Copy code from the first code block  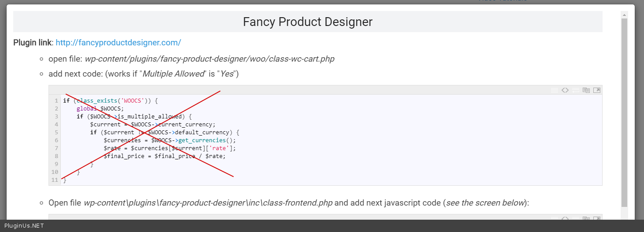pos(586,90)
